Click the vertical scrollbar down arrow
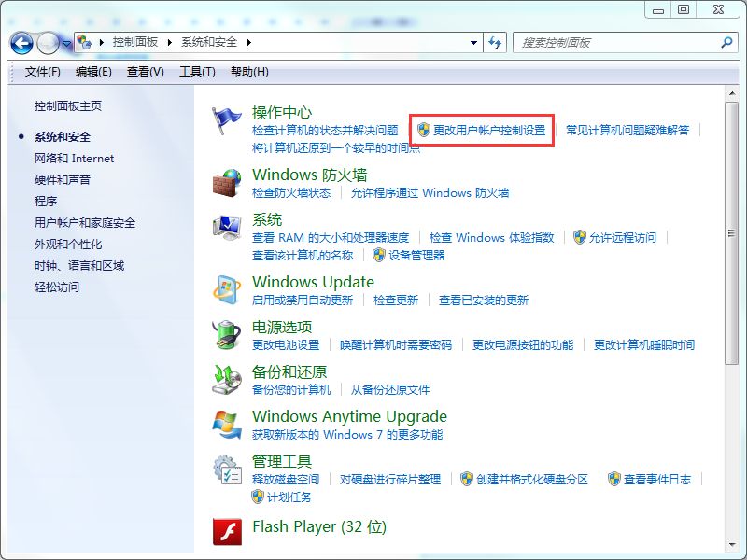The height and width of the screenshot is (560, 747). [732, 541]
